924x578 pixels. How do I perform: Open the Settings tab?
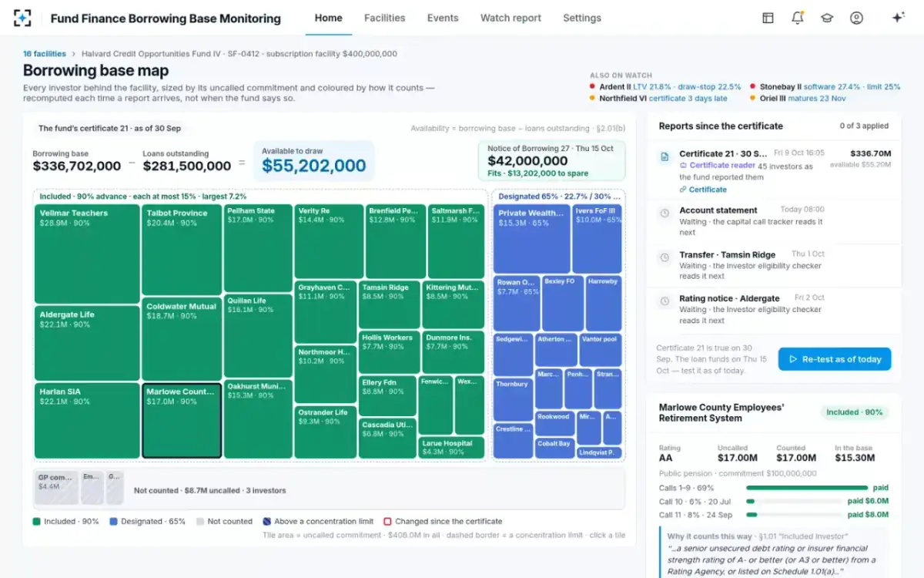coord(581,18)
